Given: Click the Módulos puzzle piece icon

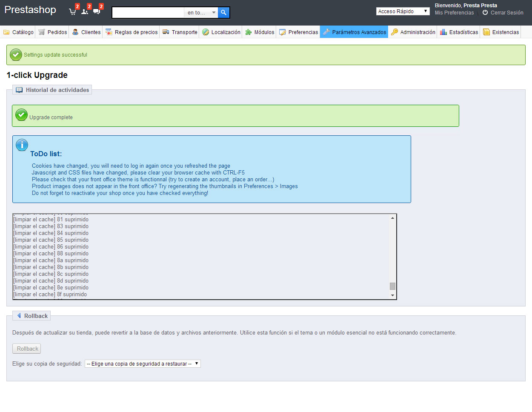Looking at the screenshot, I should (249, 32).
